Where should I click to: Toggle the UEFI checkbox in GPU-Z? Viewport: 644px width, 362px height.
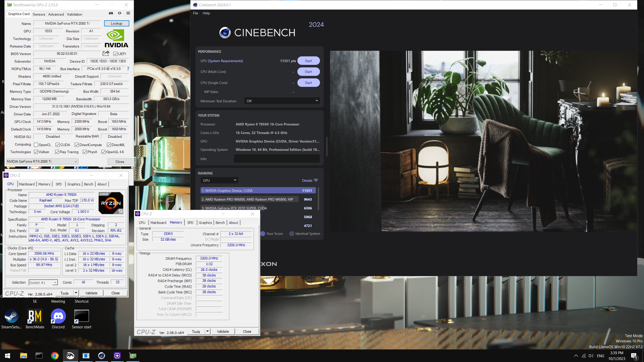(115, 54)
